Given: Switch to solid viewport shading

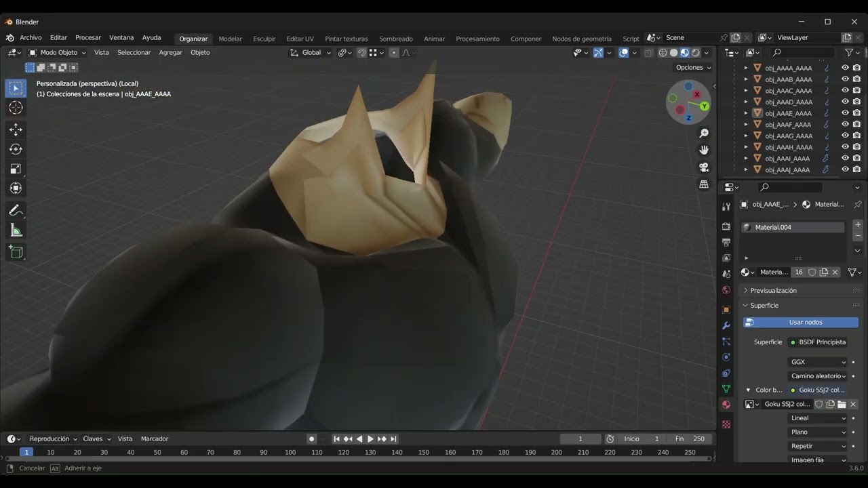Looking at the screenshot, I should point(674,53).
